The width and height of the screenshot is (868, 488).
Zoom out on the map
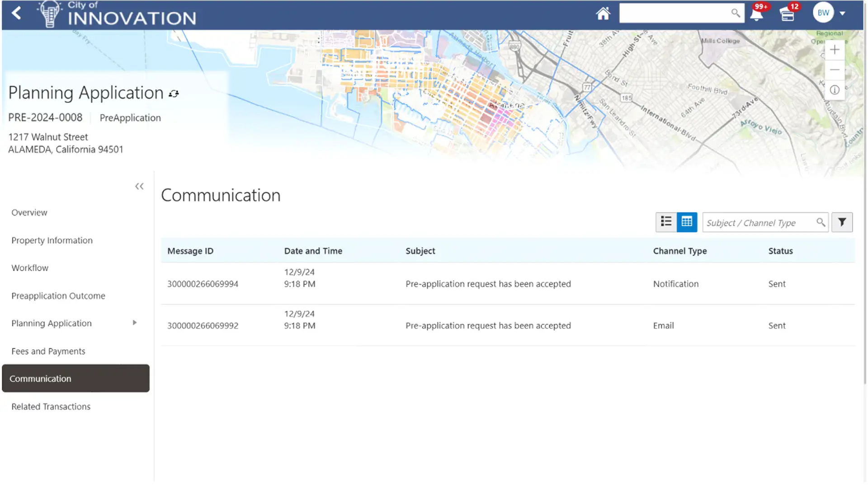835,70
